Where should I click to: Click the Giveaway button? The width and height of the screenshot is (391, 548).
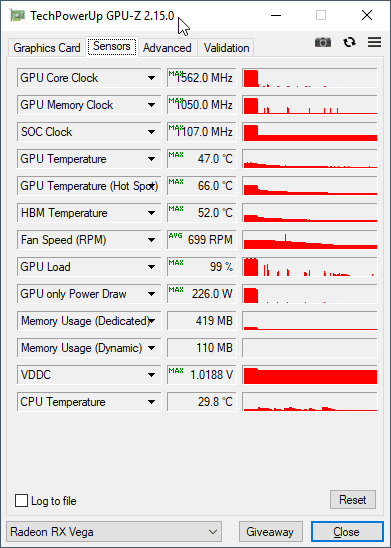(270, 532)
